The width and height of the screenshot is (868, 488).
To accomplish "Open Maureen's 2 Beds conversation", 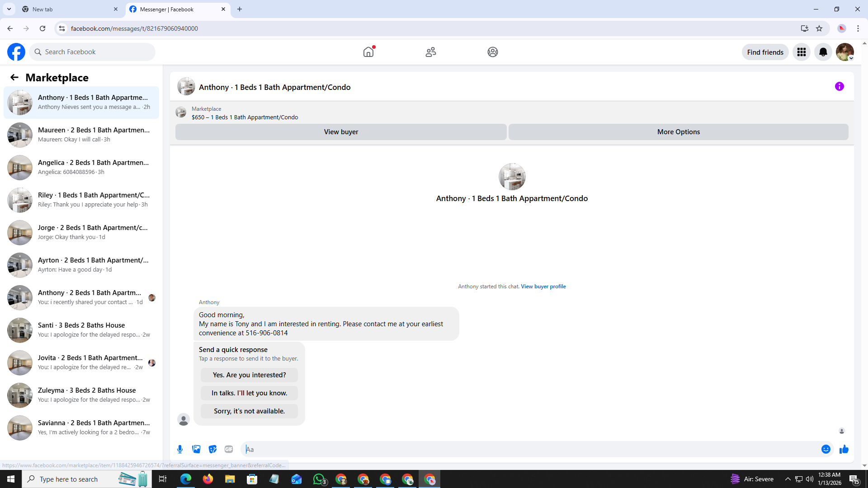I will tap(81, 135).
